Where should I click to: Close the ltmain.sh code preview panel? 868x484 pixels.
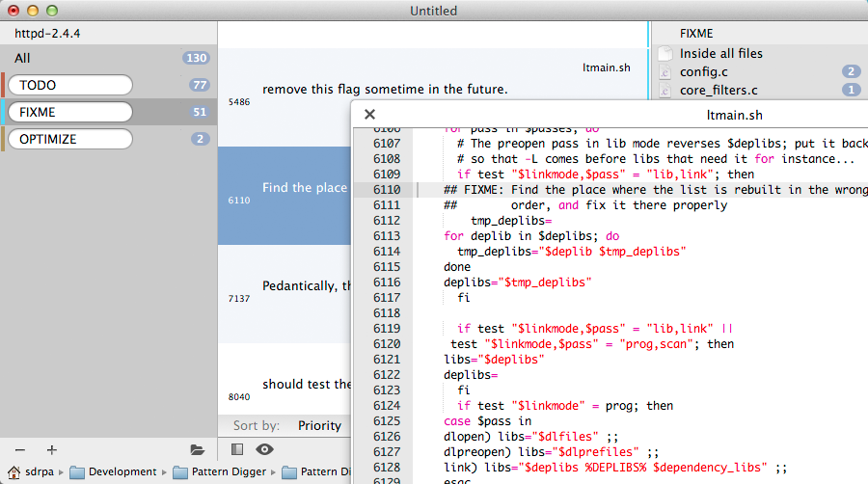tap(369, 114)
